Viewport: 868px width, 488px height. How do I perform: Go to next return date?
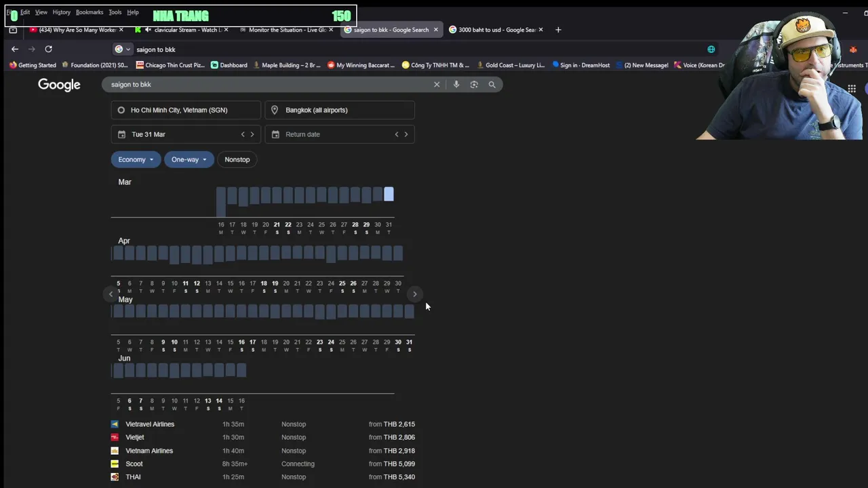(406, 134)
